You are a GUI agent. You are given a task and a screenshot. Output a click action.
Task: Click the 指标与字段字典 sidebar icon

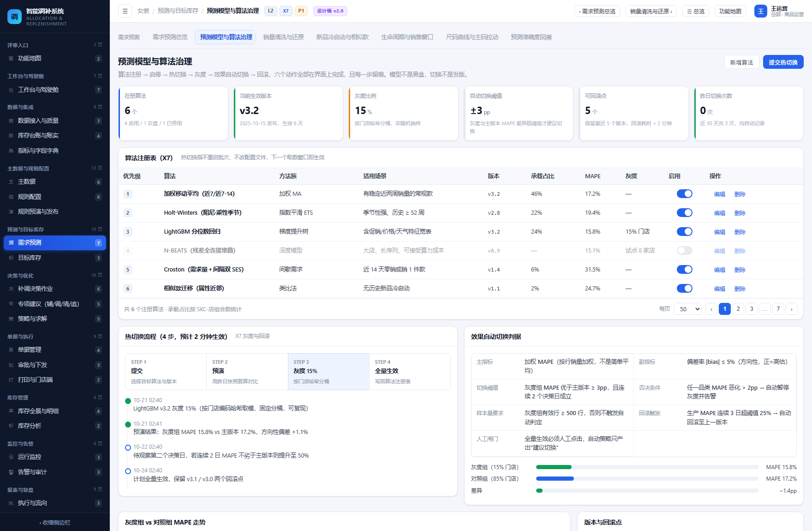pos(11,151)
